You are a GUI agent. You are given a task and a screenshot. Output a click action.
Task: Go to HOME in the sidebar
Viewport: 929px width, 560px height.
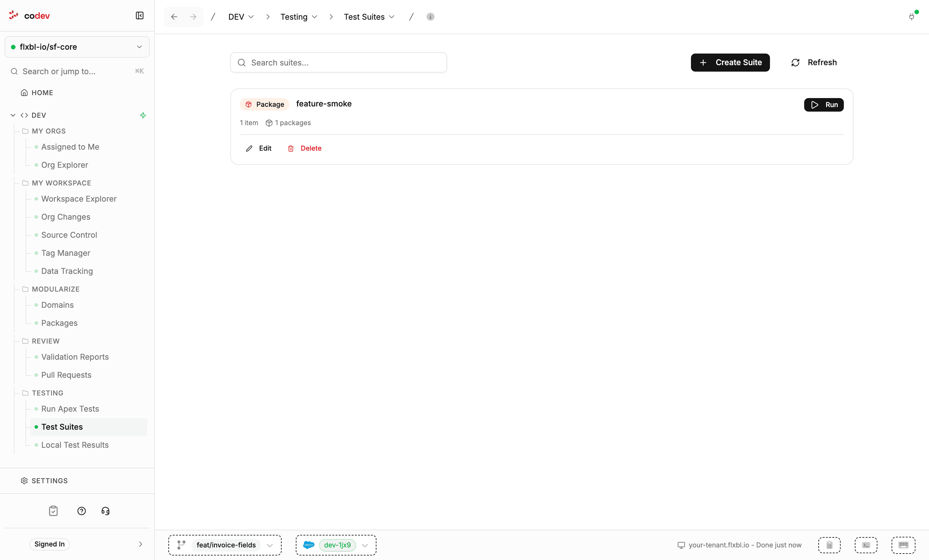click(37, 93)
